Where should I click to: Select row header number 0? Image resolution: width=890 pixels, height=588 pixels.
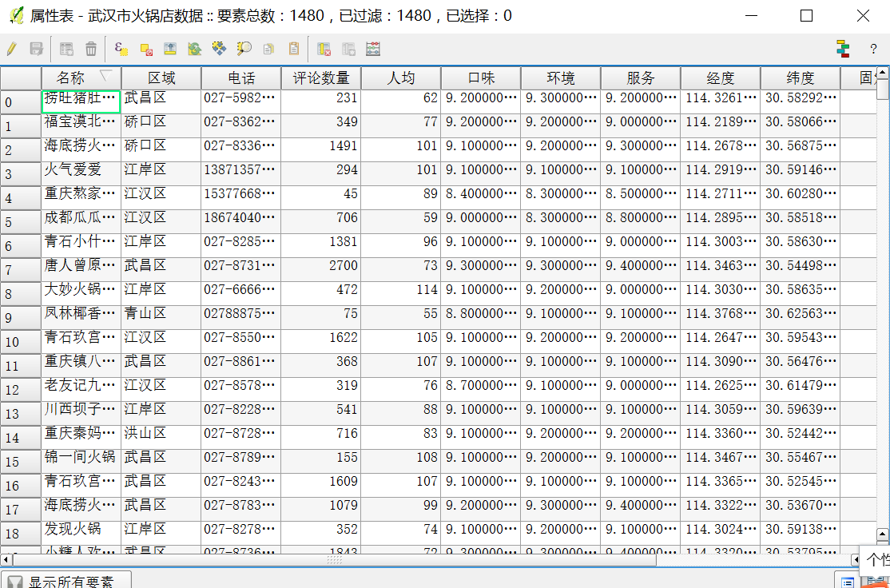pos(21,102)
